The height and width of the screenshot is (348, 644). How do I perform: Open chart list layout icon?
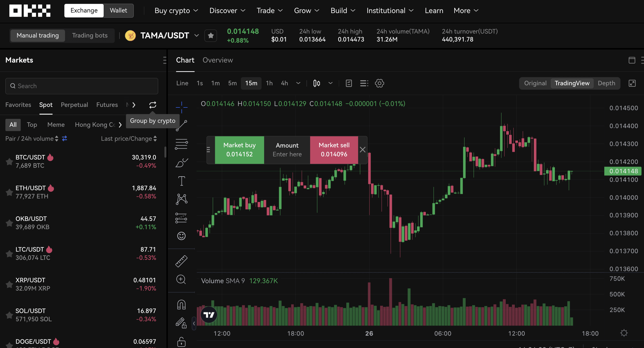point(364,83)
